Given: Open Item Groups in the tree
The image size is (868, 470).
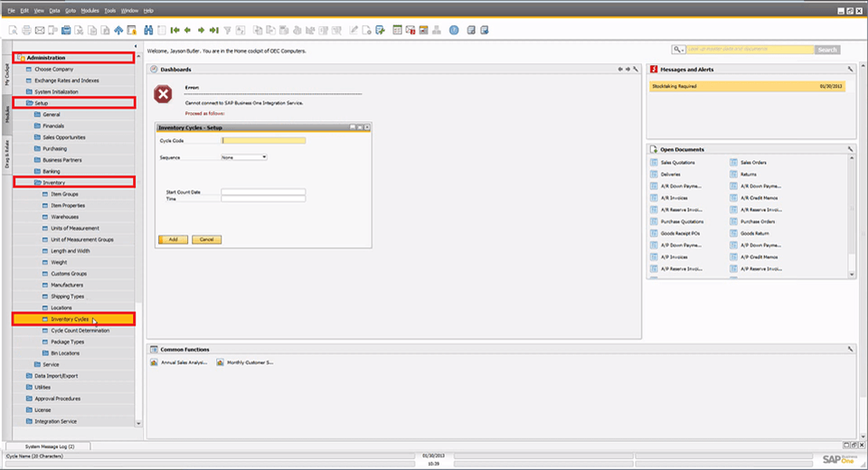Looking at the screenshot, I should 64,194.
